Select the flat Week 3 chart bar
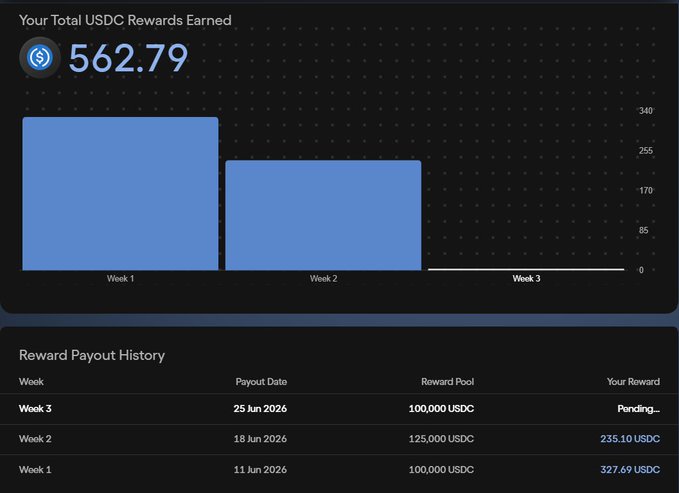The height and width of the screenshot is (493, 679). point(526,269)
